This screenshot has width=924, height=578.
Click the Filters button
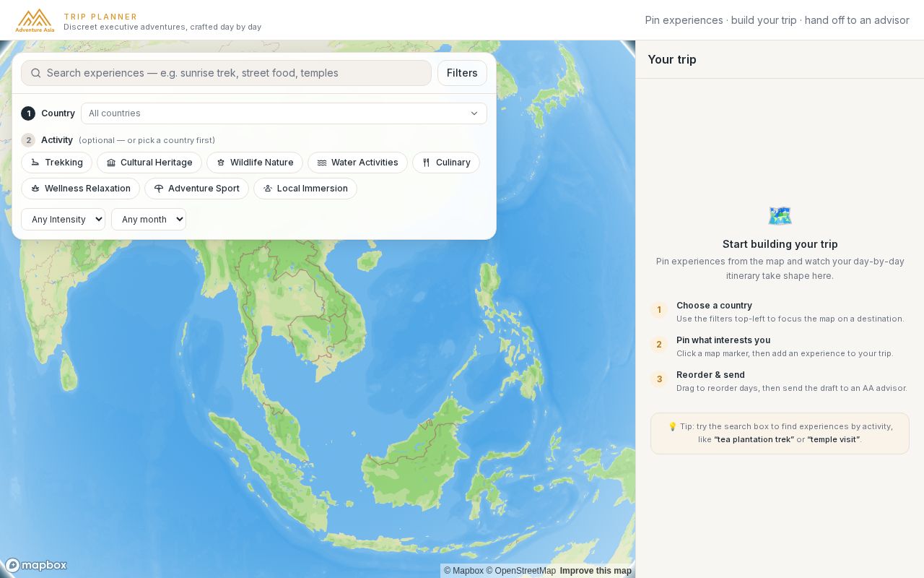pos(462,73)
